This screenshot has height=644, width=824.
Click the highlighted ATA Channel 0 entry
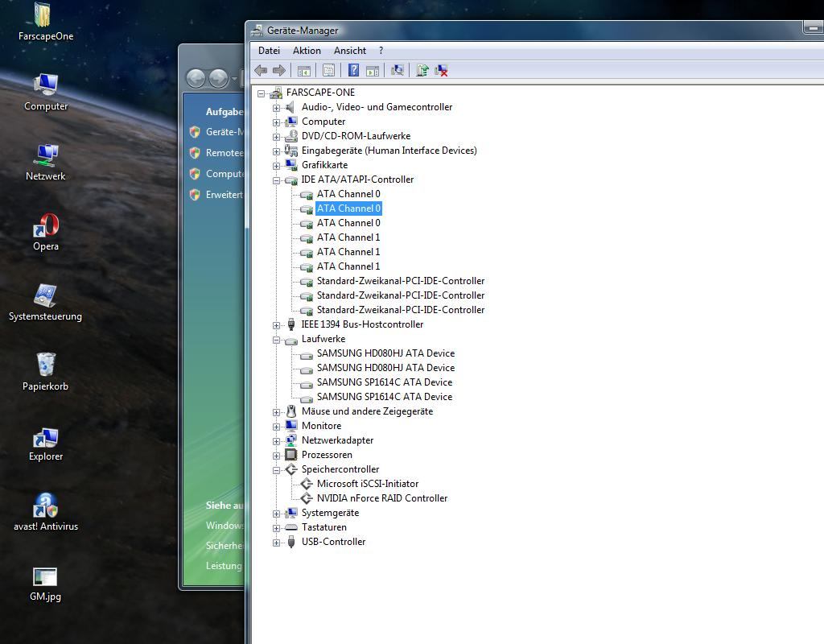click(x=348, y=208)
